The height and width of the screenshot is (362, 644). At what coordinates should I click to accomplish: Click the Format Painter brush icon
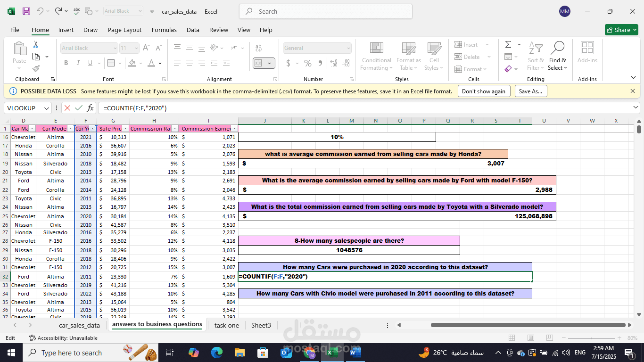(x=36, y=68)
